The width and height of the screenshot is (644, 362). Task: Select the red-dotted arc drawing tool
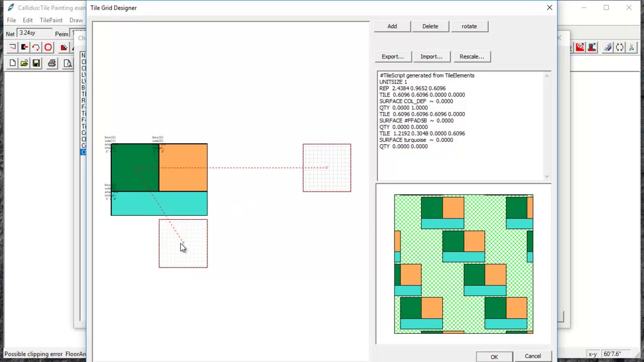point(36,47)
